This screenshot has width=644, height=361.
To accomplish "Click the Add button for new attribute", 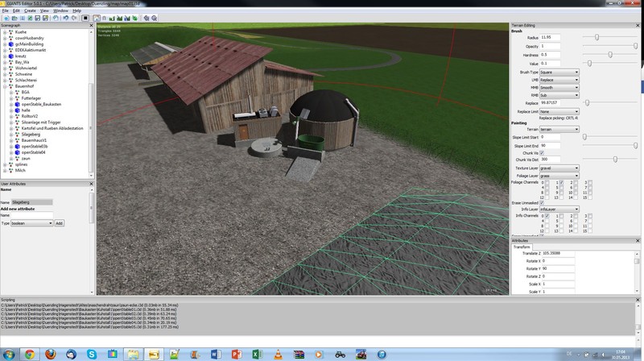I will click(59, 223).
